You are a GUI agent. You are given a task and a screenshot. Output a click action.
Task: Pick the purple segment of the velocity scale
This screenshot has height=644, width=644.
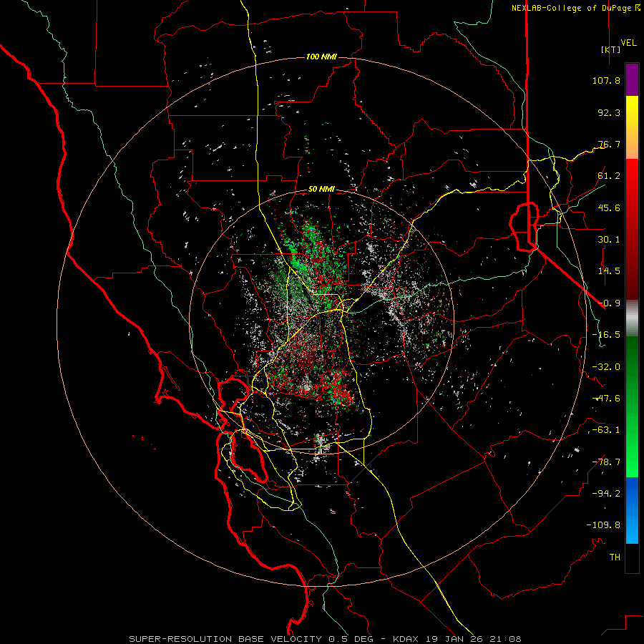coord(632,80)
